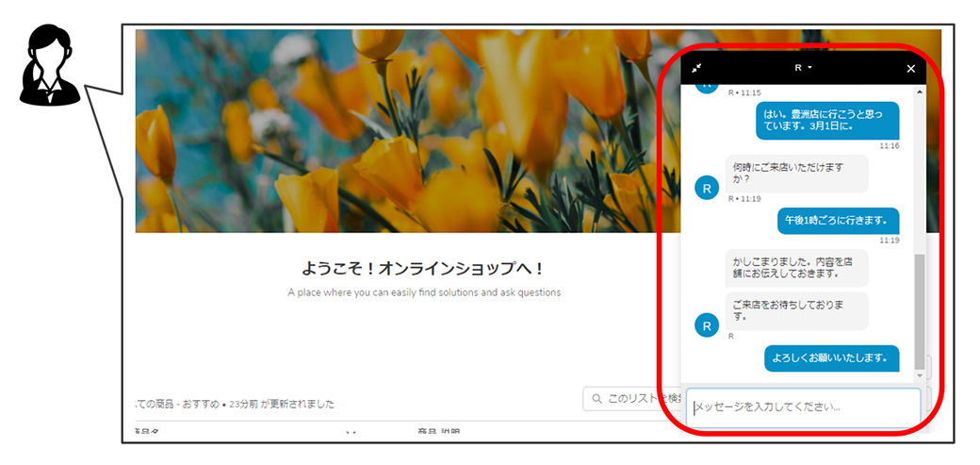The height and width of the screenshot is (465, 980).
Task: Minimize the chat window using the collapse icon
Action: (x=696, y=69)
